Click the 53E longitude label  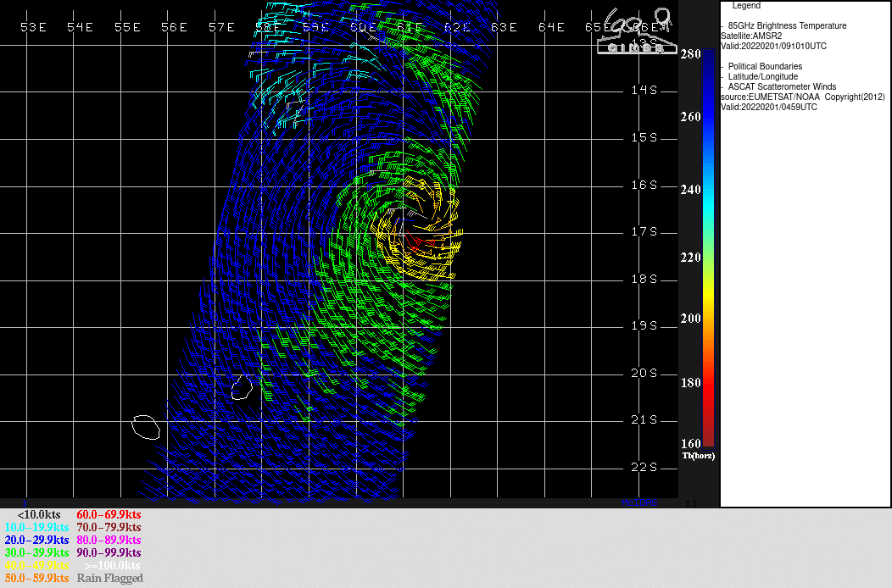[33, 27]
